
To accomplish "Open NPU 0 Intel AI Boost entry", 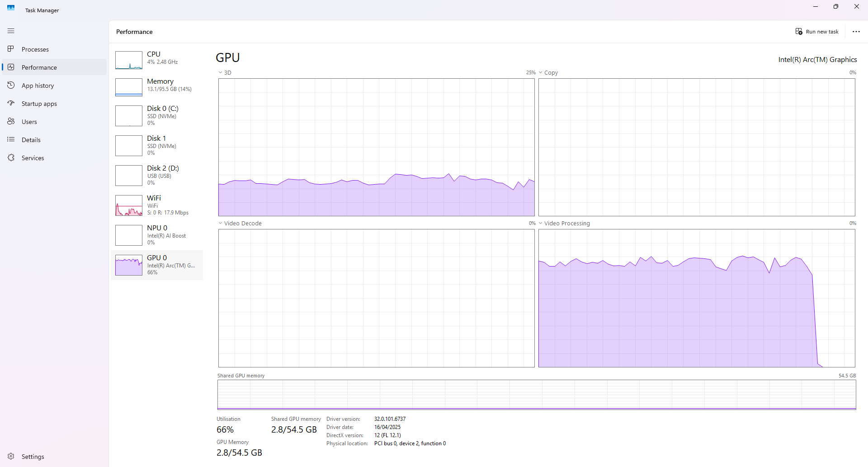I will [x=157, y=235].
